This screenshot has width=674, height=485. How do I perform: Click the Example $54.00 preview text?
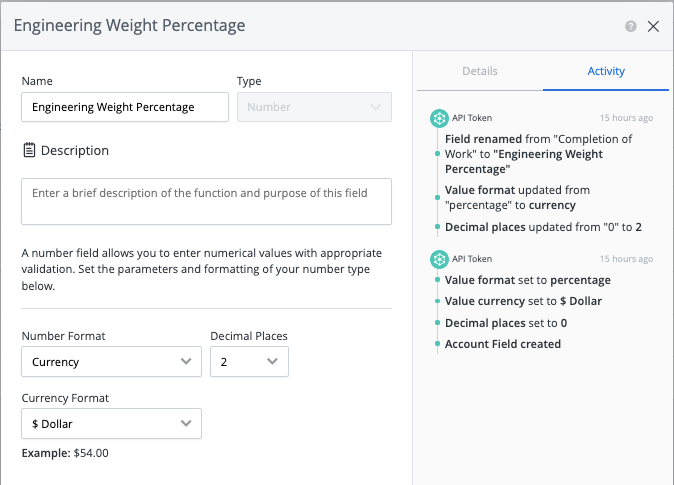(65, 453)
